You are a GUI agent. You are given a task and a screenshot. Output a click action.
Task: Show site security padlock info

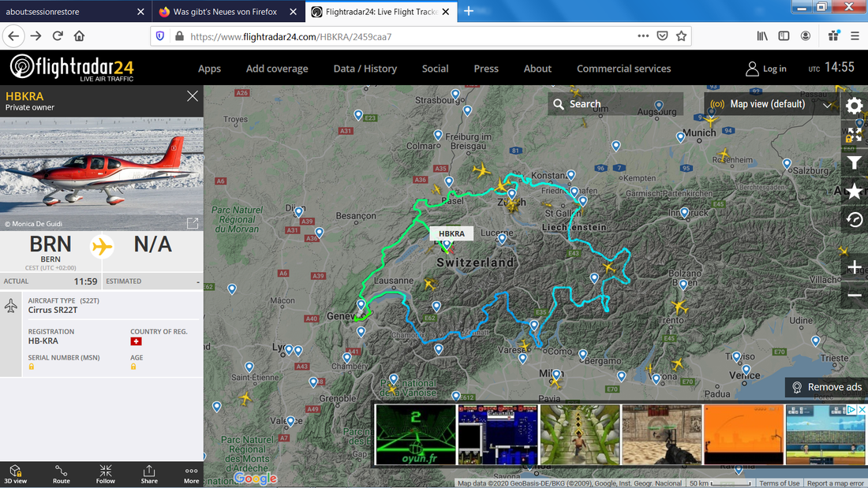[x=179, y=36]
